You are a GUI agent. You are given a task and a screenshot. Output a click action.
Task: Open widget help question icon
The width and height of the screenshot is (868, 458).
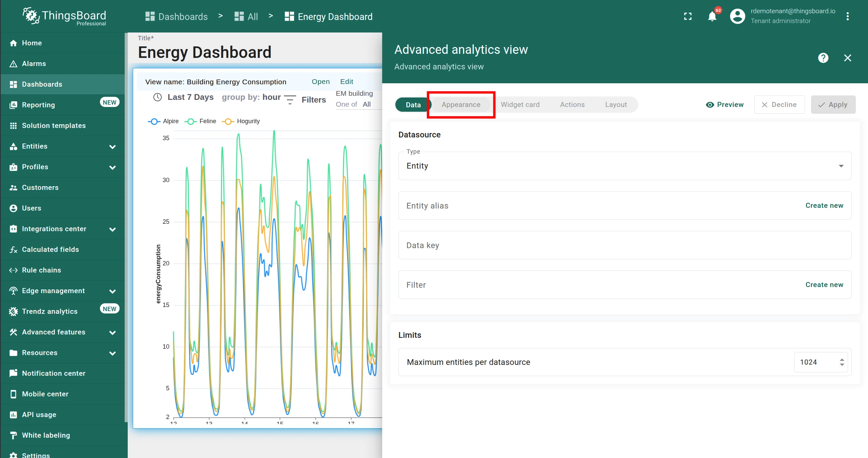coord(823,58)
